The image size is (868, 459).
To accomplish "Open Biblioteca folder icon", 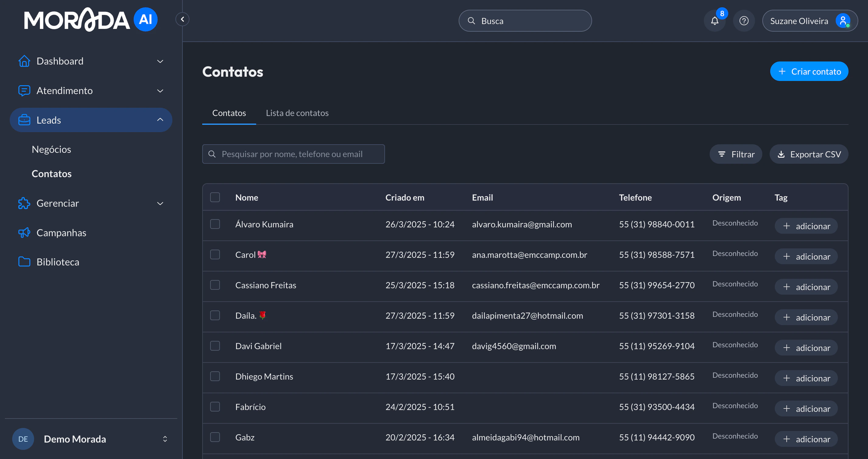I will [x=24, y=262].
